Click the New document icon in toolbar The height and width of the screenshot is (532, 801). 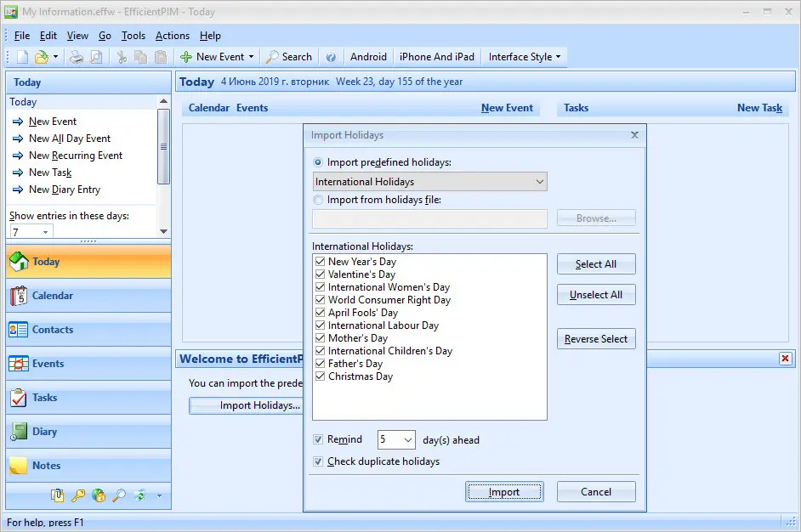(22, 57)
